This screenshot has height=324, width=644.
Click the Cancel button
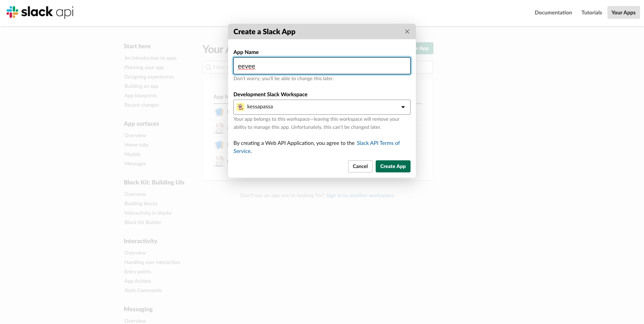pos(360,166)
